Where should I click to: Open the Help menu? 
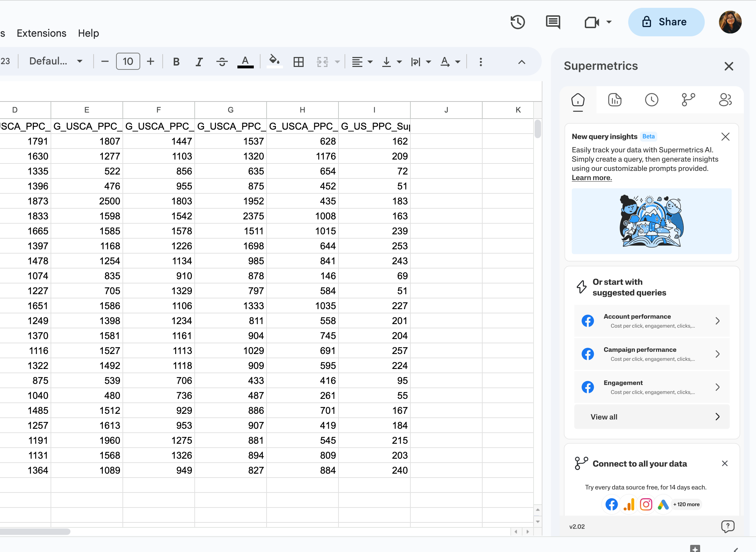pos(88,33)
